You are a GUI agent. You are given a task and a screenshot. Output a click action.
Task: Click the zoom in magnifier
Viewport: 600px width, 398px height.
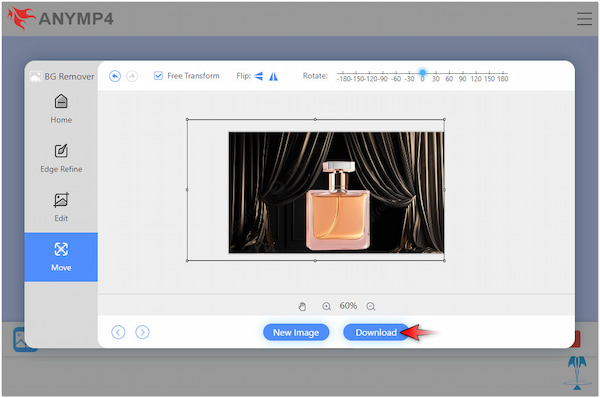[x=326, y=306]
